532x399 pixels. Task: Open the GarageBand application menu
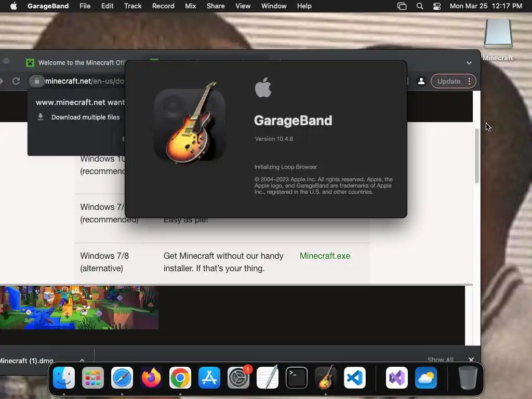tap(48, 6)
